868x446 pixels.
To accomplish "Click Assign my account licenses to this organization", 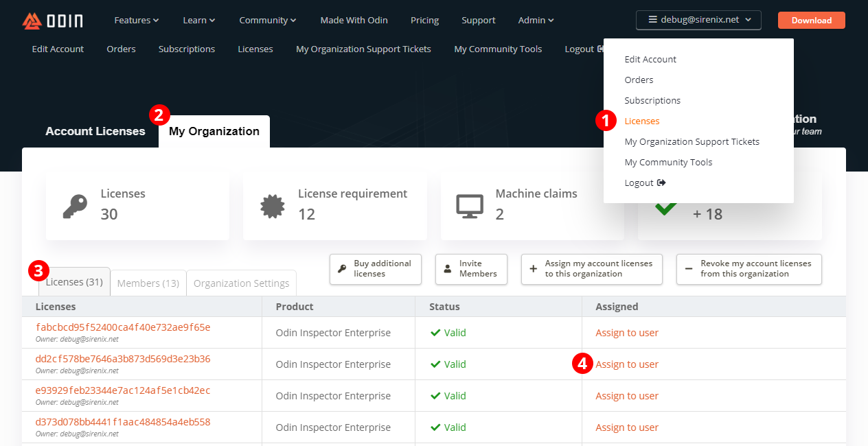I will point(592,269).
